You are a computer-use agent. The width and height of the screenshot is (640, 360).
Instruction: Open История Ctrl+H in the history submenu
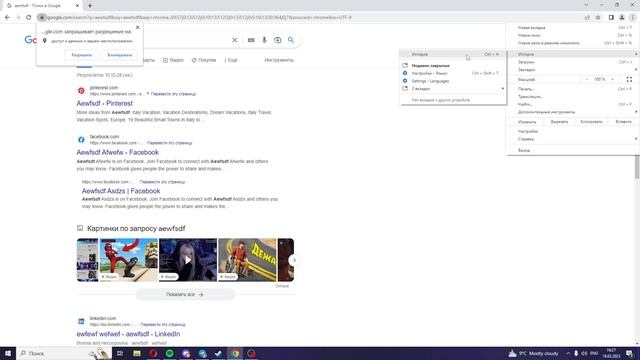click(453, 54)
